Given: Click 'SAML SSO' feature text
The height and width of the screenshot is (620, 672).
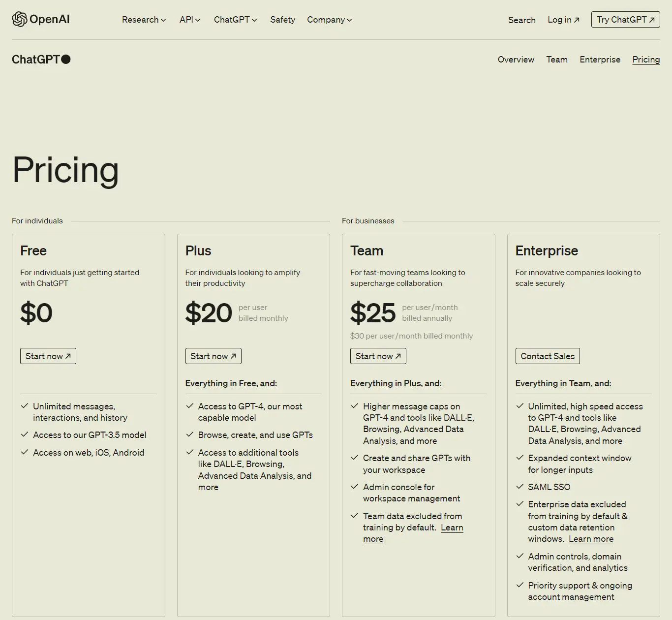Looking at the screenshot, I should tap(549, 487).
